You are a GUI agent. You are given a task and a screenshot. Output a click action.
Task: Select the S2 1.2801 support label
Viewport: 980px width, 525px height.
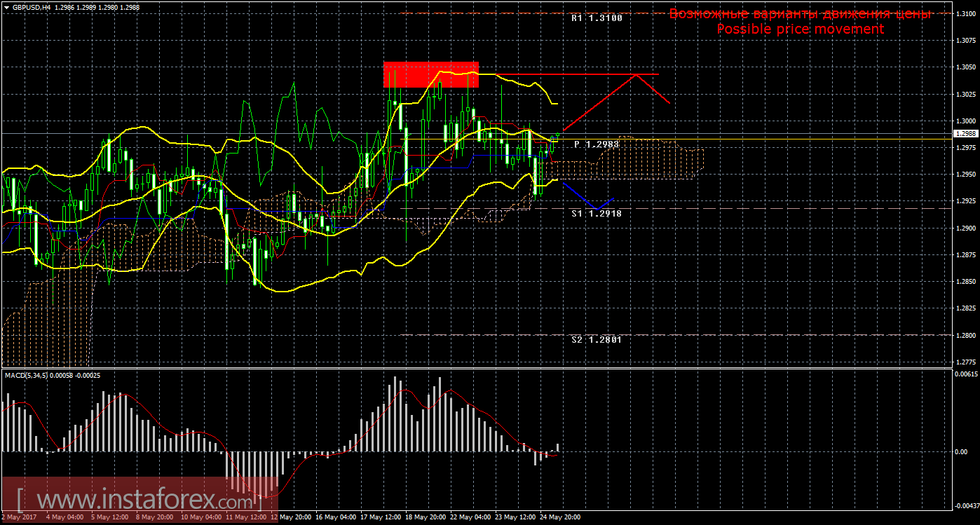(x=596, y=339)
